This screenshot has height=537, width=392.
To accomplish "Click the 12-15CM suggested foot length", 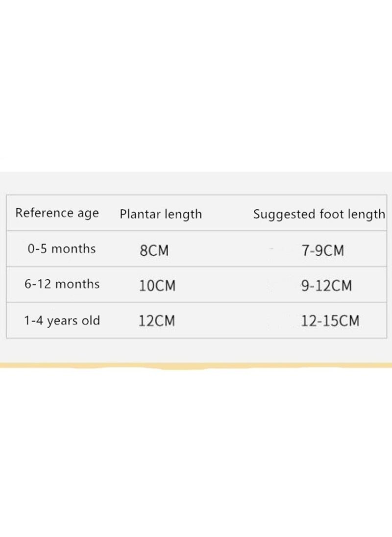I will pyautogui.click(x=330, y=321).
